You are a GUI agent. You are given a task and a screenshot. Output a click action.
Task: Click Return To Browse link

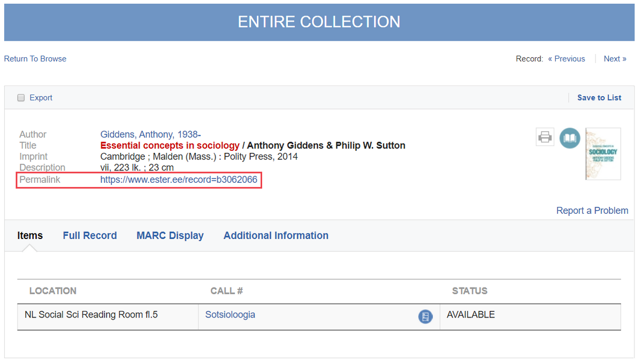pyautogui.click(x=35, y=59)
